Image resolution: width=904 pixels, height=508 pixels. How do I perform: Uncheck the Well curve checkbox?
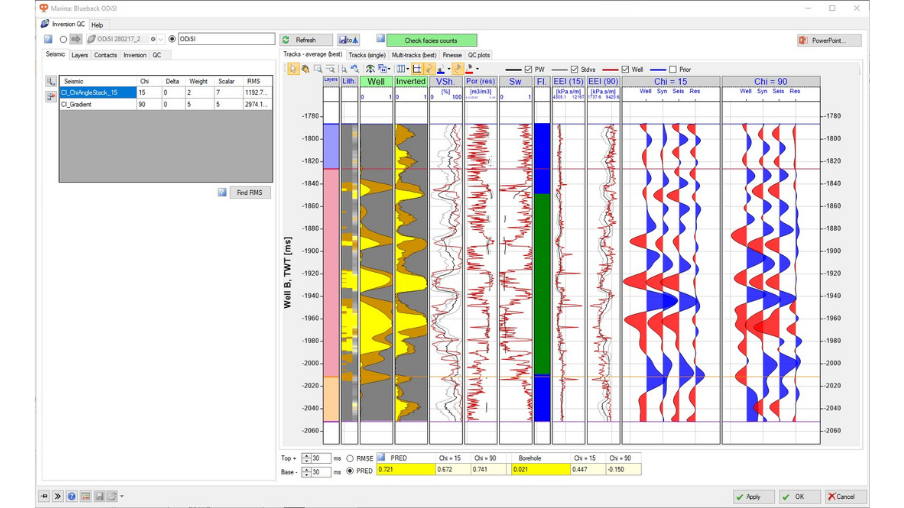tap(625, 69)
